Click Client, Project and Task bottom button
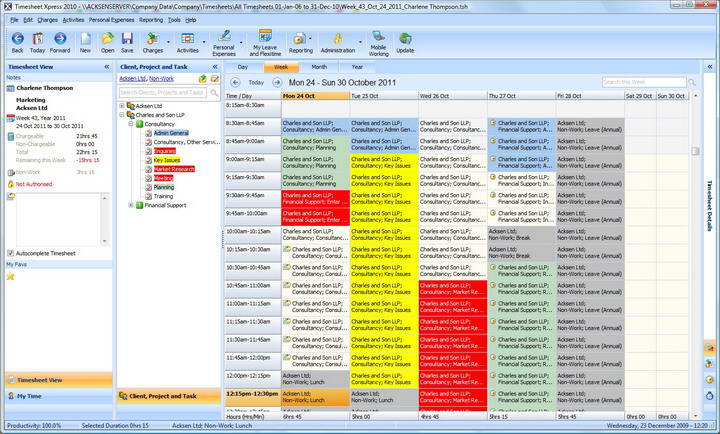The image size is (720, 434). click(169, 396)
